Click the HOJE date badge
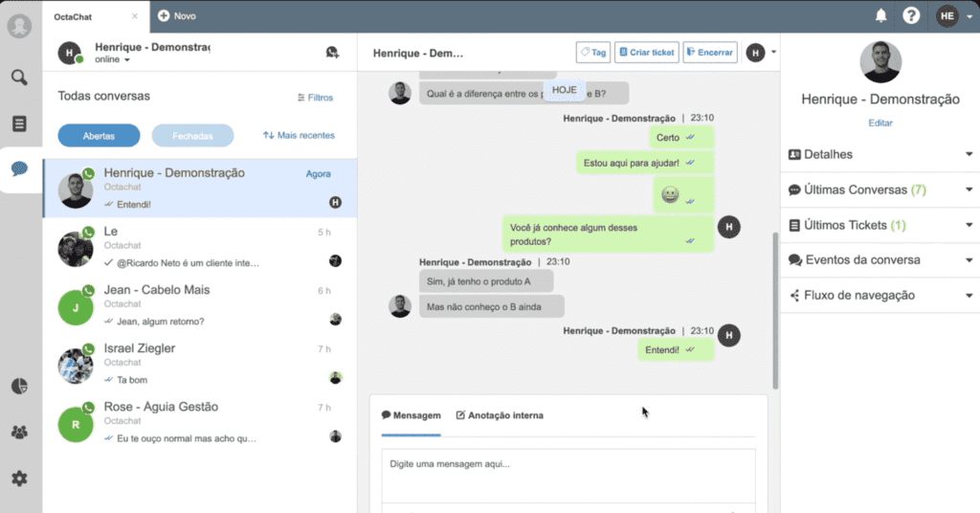The width and height of the screenshot is (980, 513). 565,91
